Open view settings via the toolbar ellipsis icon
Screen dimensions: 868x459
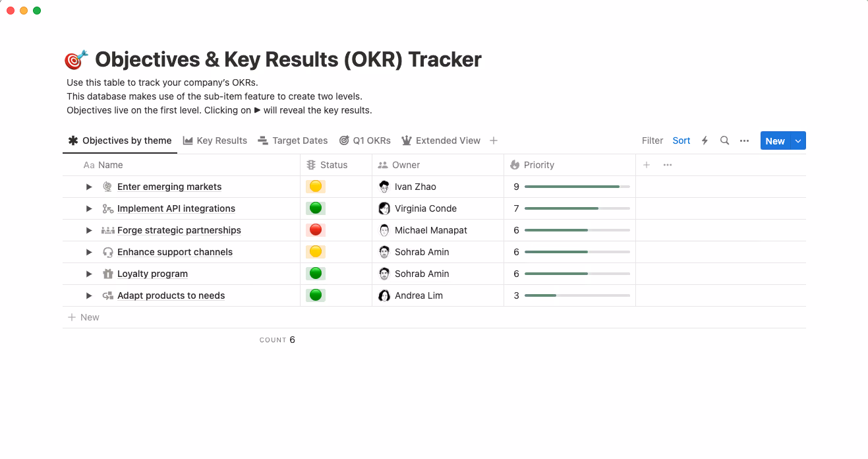coord(745,140)
